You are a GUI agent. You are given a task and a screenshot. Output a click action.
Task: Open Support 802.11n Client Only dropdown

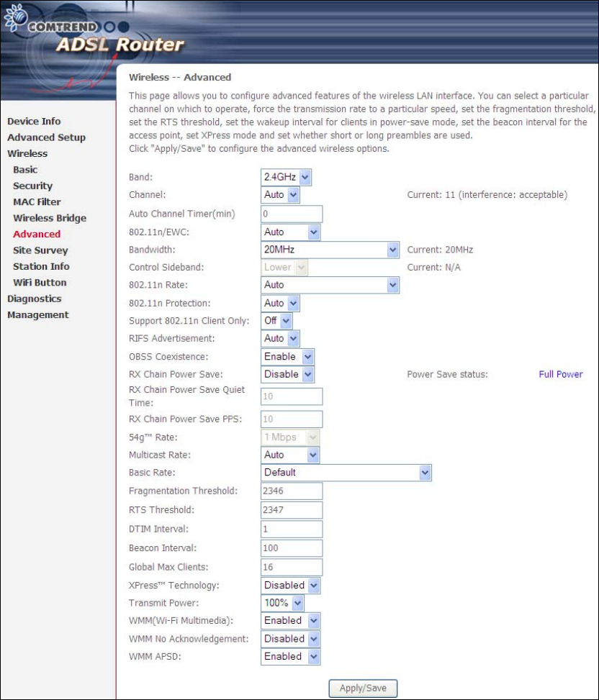[276, 321]
